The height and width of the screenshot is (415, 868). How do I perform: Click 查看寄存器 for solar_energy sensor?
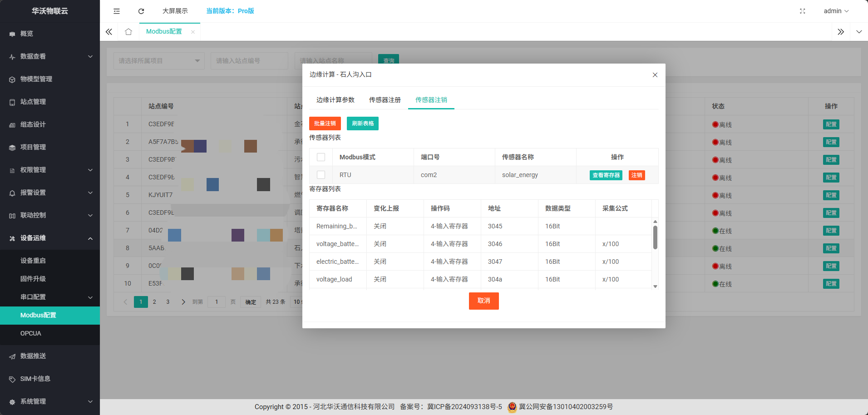point(606,175)
